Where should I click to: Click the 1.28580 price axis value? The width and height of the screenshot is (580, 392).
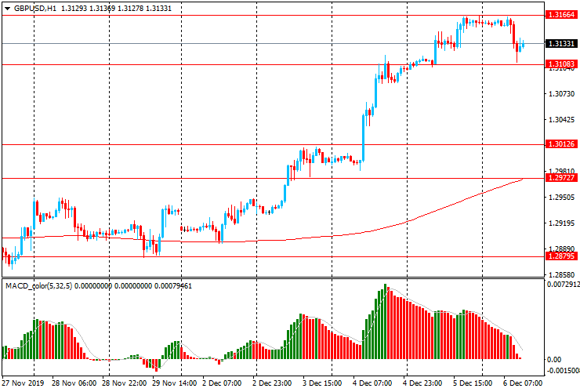coord(561,275)
